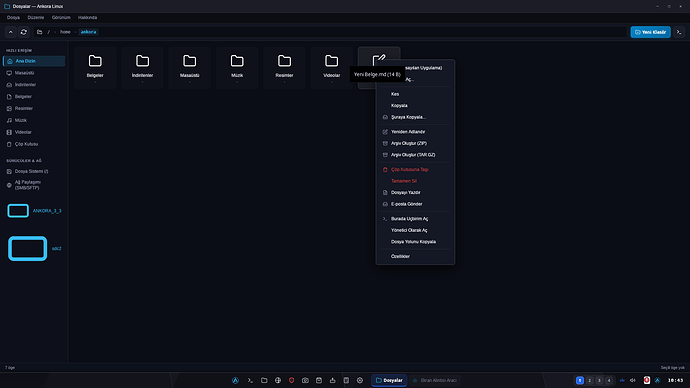The width and height of the screenshot is (690, 388).
Task: Click the camera icon in the taskbar
Action: click(305, 380)
